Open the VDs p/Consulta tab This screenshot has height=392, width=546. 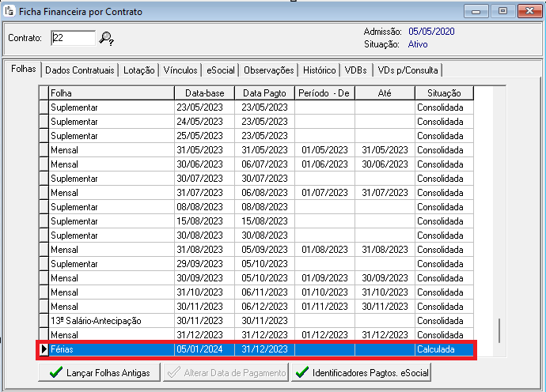(407, 70)
